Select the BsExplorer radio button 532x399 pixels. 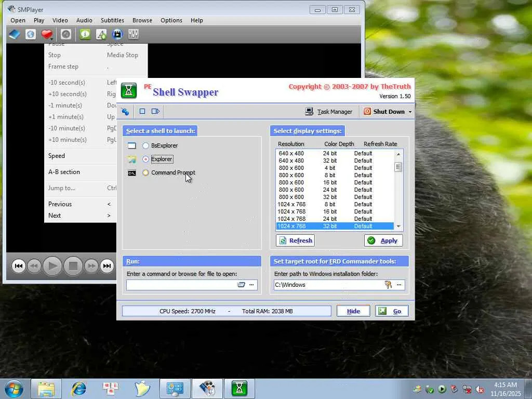145,145
